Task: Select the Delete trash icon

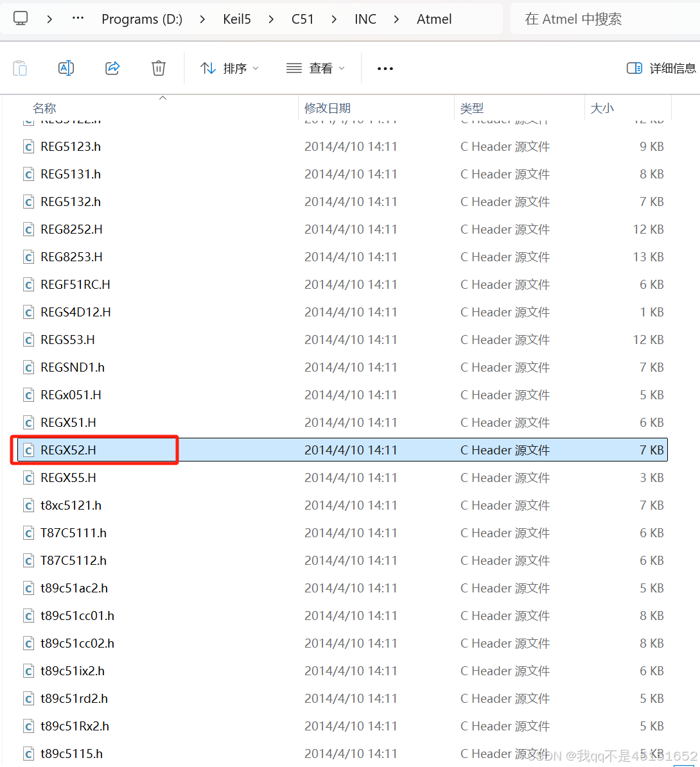Action: click(x=158, y=68)
